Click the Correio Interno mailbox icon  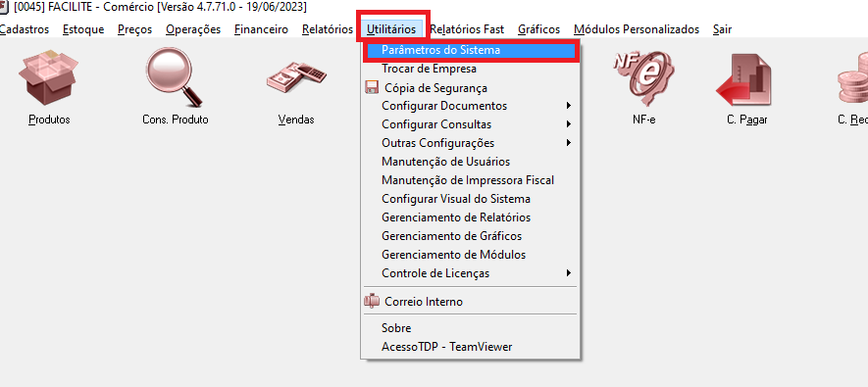click(x=372, y=302)
